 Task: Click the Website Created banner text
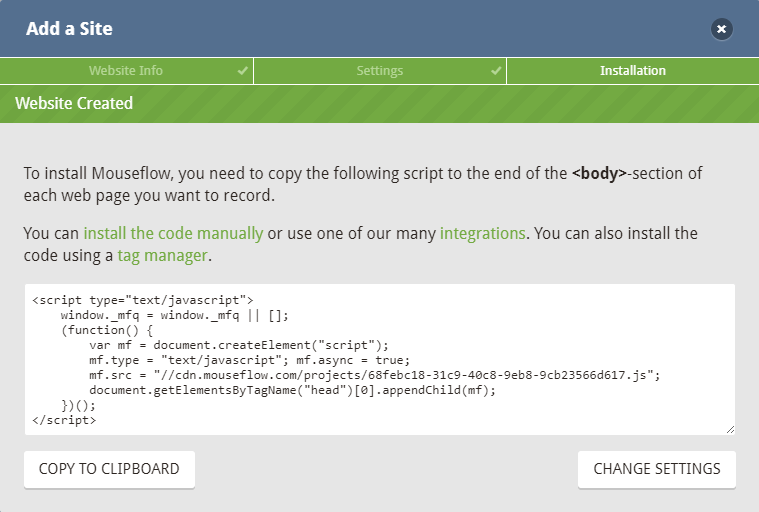74,104
